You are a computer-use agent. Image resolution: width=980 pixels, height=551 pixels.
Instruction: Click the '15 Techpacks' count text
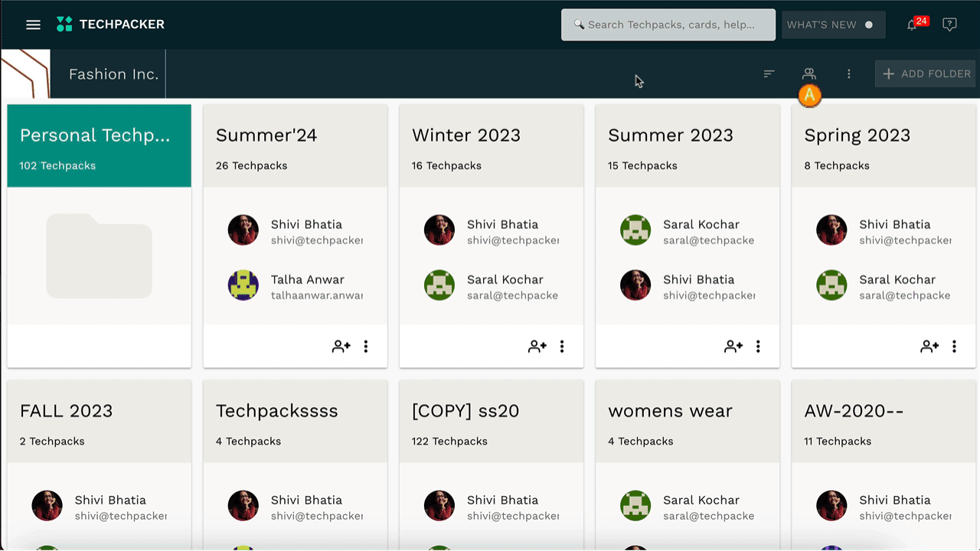(x=642, y=165)
